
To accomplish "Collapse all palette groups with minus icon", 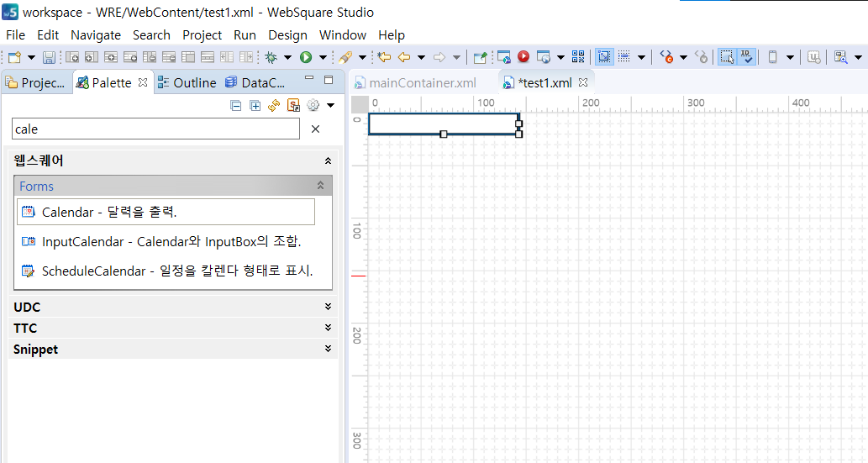I will [236, 105].
